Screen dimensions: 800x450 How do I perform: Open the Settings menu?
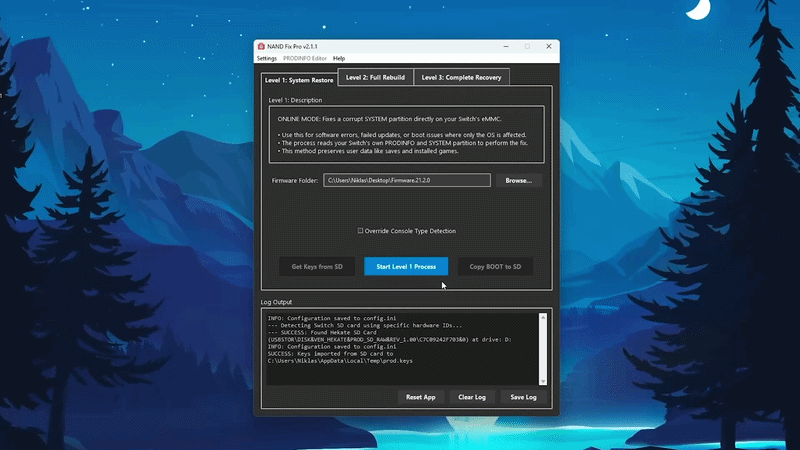267,59
